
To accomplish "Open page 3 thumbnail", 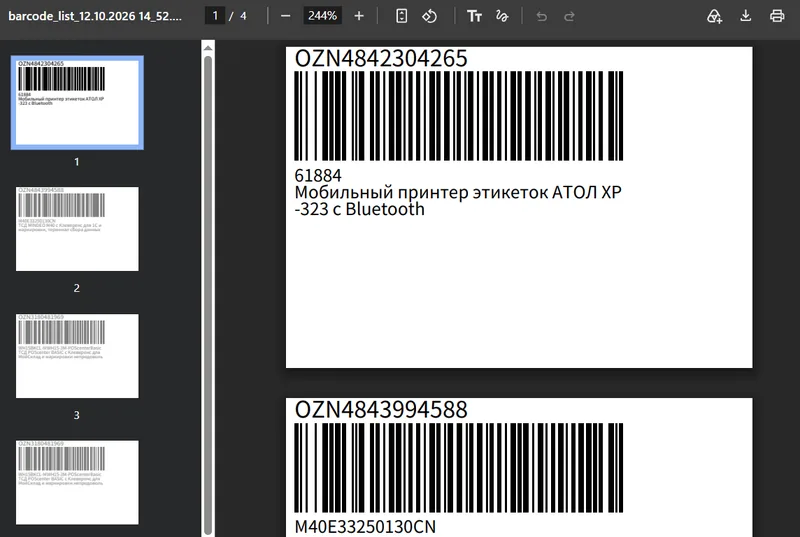I will click(x=77, y=356).
